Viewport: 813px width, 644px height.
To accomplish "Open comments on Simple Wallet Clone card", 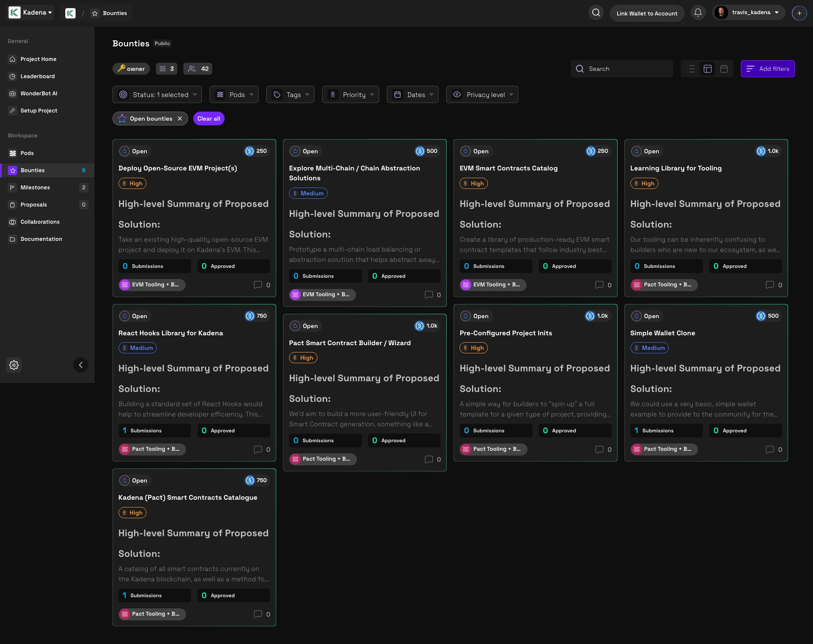I will (774, 449).
